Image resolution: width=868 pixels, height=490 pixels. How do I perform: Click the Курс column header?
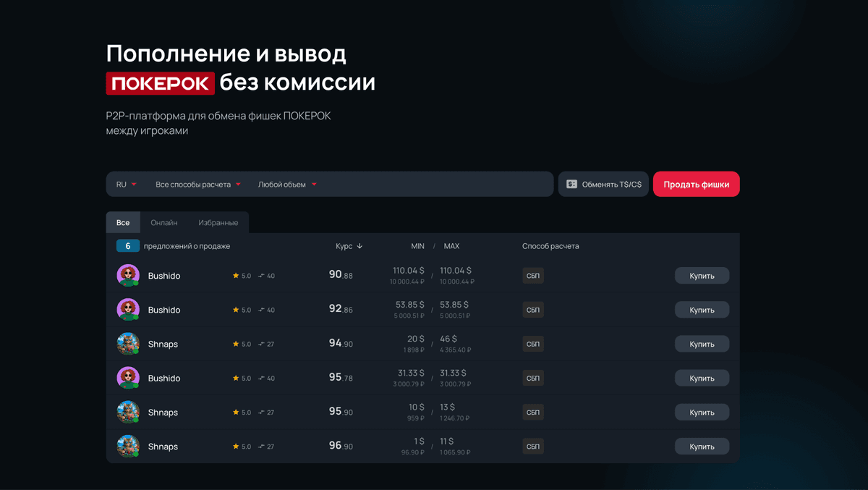344,246
